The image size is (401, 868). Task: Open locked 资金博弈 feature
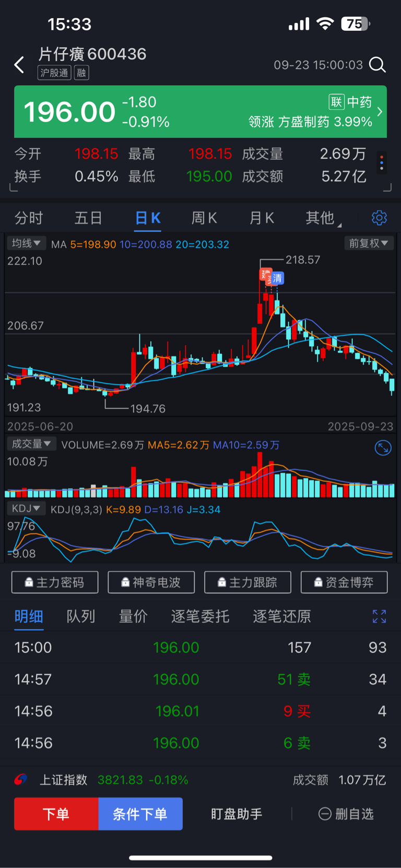(344, 582)
